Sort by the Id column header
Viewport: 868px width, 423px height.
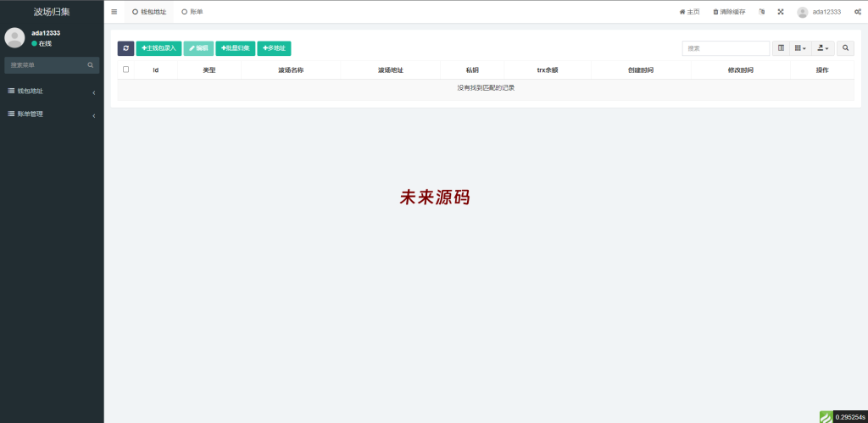(x=156, y=70)
